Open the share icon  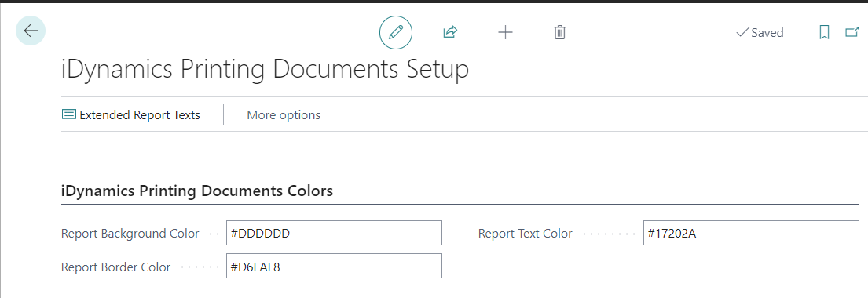click(x=450, y=33)
